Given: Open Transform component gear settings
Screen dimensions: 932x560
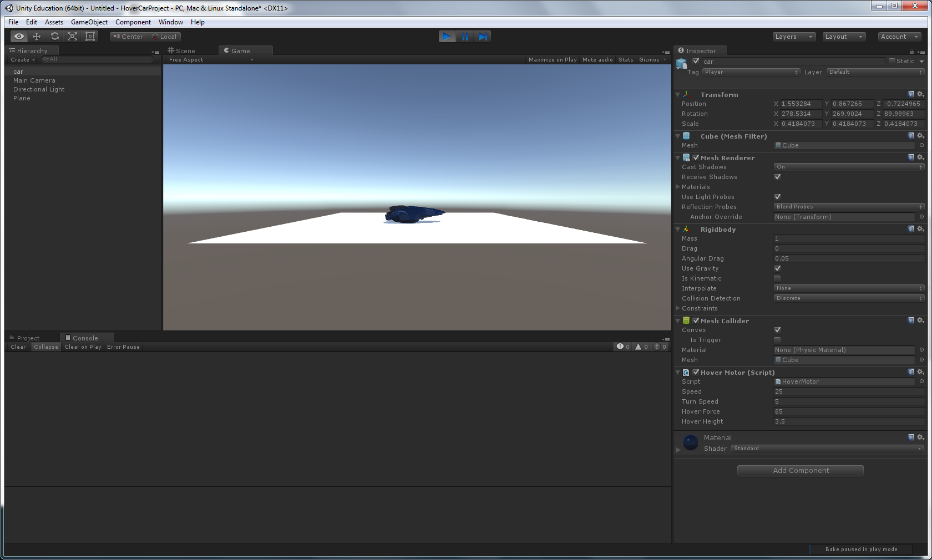Looking at the screenshot, I should tap(920, 94).
